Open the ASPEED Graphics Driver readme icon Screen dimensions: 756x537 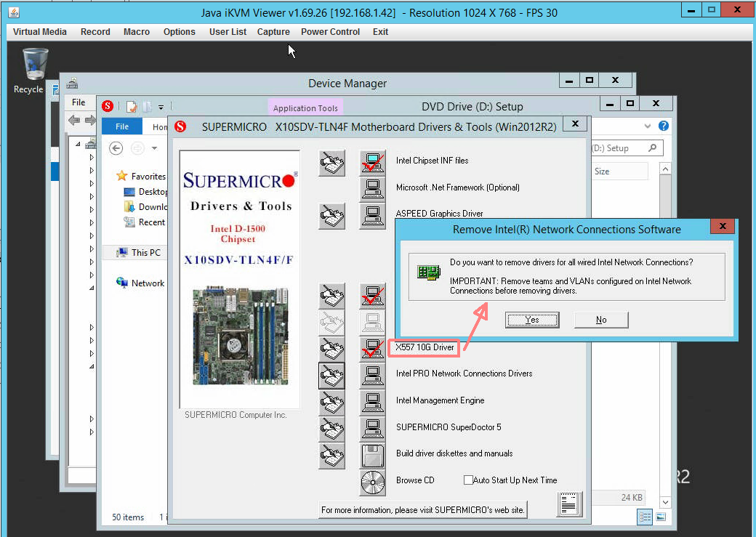331,216
